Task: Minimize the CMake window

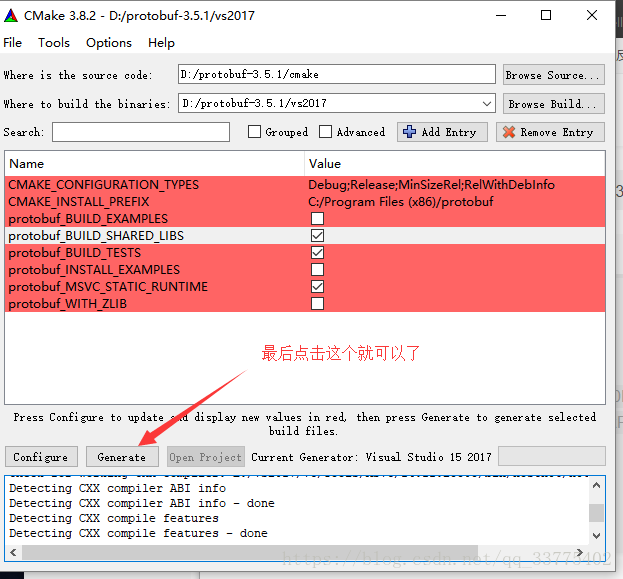Action: tap(501, 15)
